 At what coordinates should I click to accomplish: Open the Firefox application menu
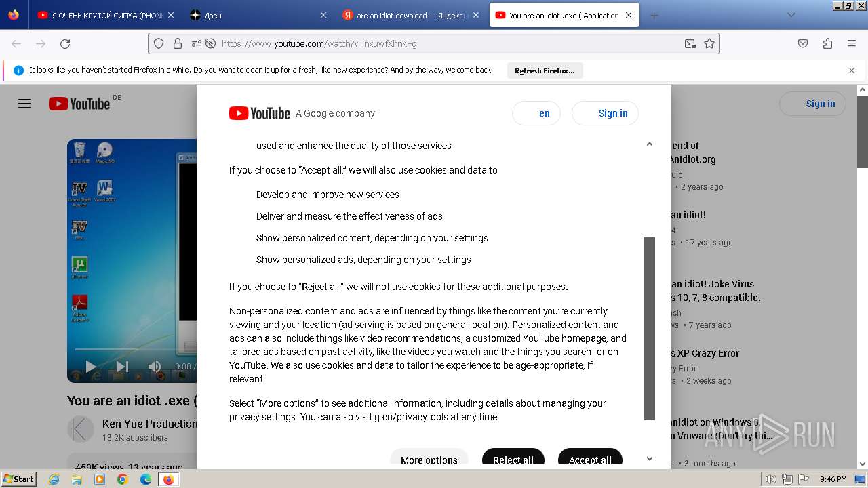[x=852, y=43]
